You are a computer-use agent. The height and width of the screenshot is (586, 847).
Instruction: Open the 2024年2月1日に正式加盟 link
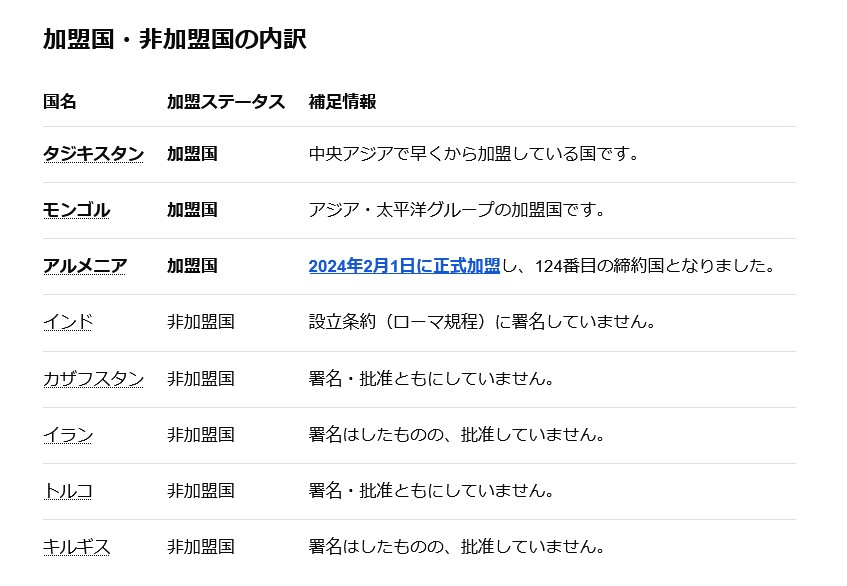tap(404, 266)
